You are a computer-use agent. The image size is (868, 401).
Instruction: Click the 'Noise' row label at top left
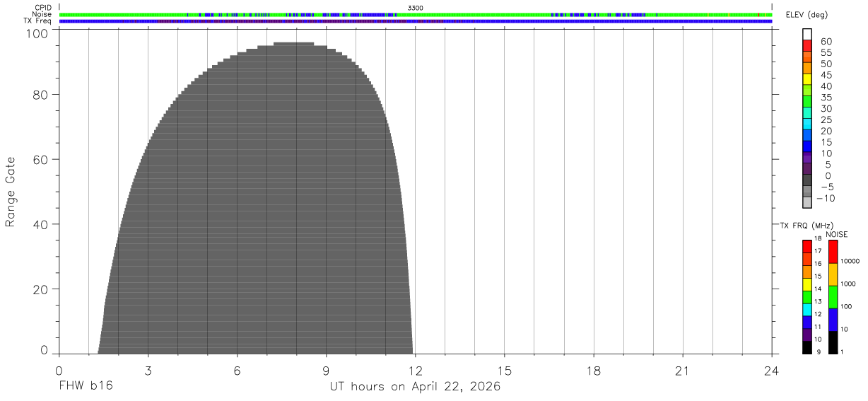tap(42, 14)
